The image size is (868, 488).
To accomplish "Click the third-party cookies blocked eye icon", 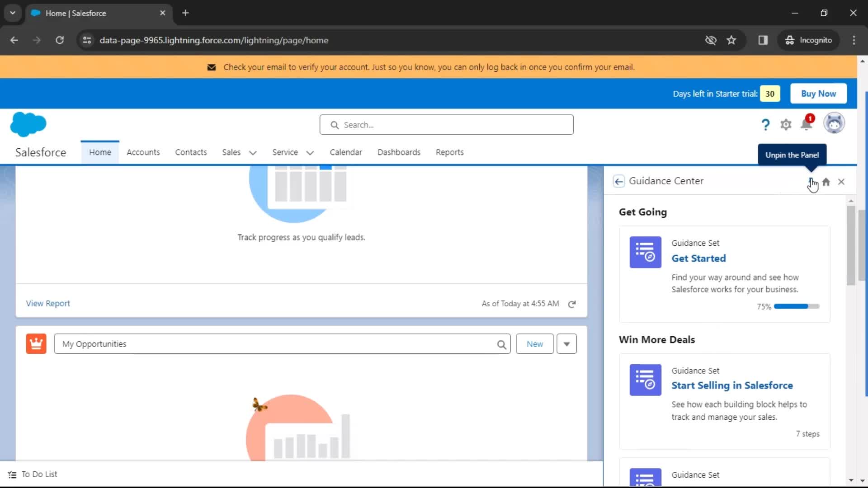I will click(711, 40).
